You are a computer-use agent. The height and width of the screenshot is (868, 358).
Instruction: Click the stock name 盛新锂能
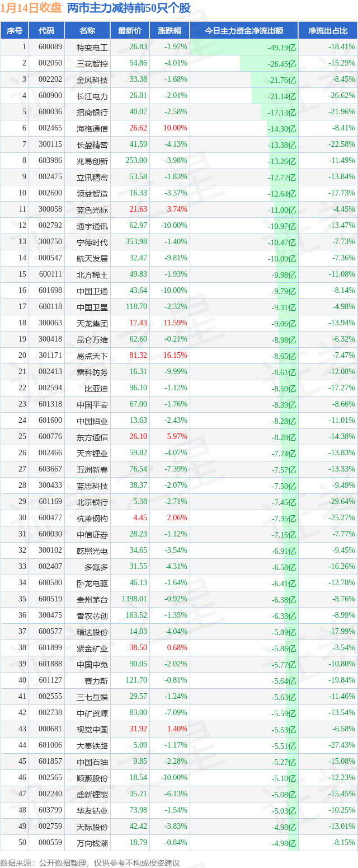(x=92, y=795)
